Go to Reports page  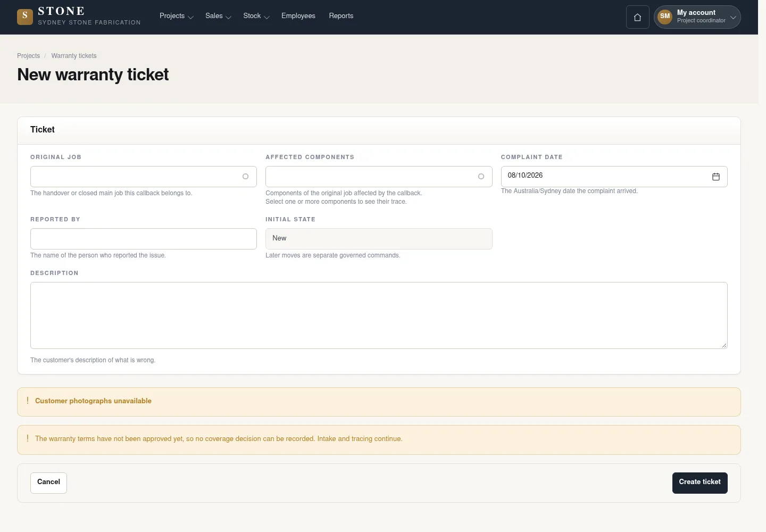[341, 16]
